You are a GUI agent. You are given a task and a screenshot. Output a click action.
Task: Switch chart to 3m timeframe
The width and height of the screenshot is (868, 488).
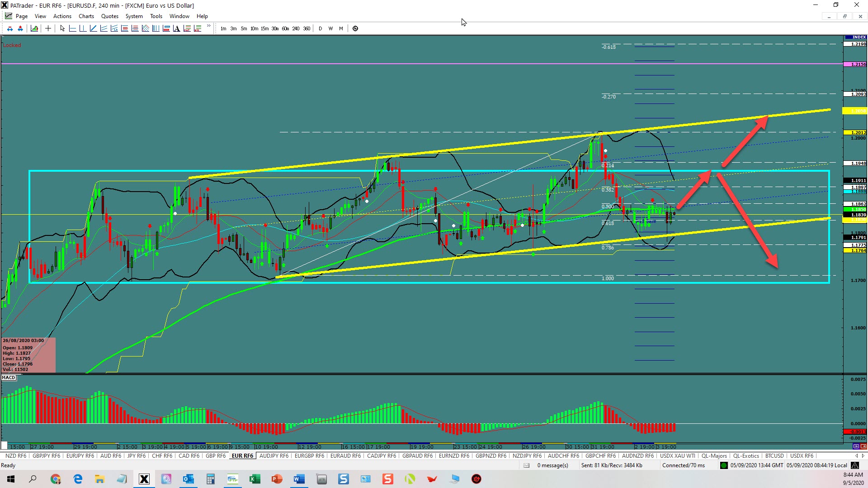(x=233, y=28)
